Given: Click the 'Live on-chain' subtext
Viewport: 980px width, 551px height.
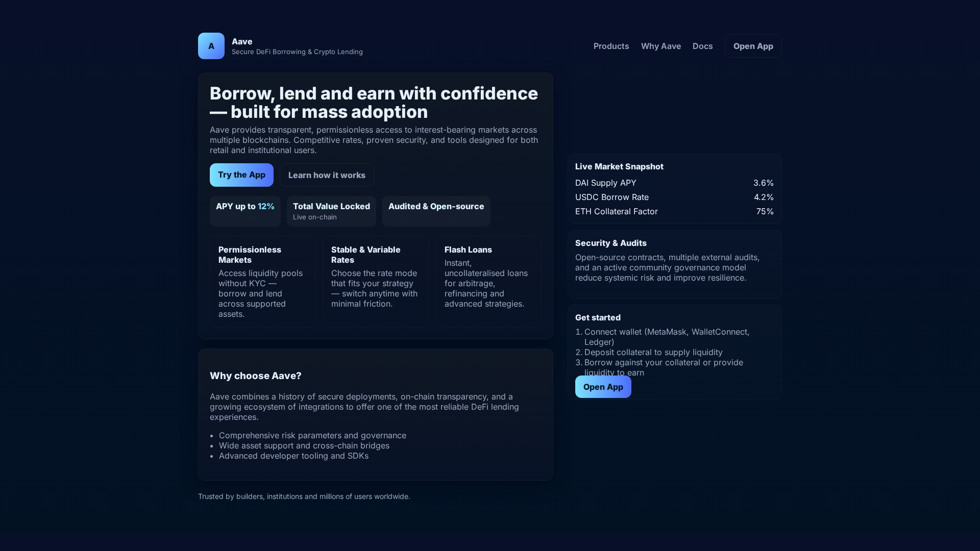Looking at the screenshot, I should (315, 217).
